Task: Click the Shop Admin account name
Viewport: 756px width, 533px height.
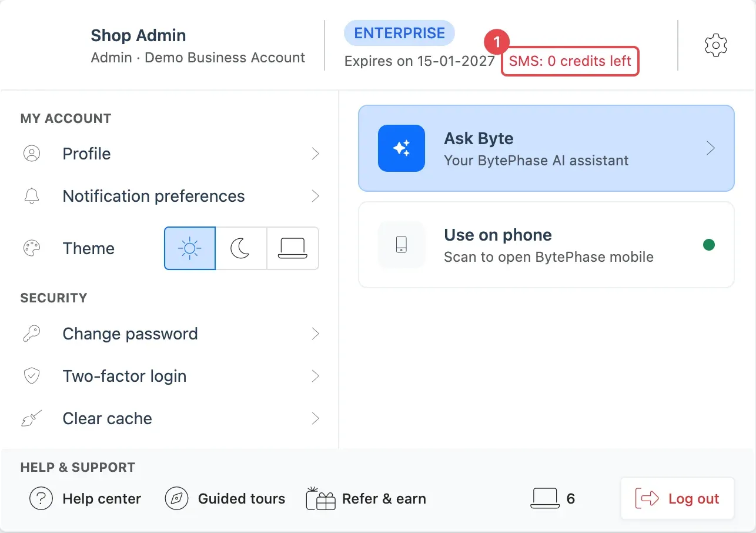Action: (x=138, y=35)
